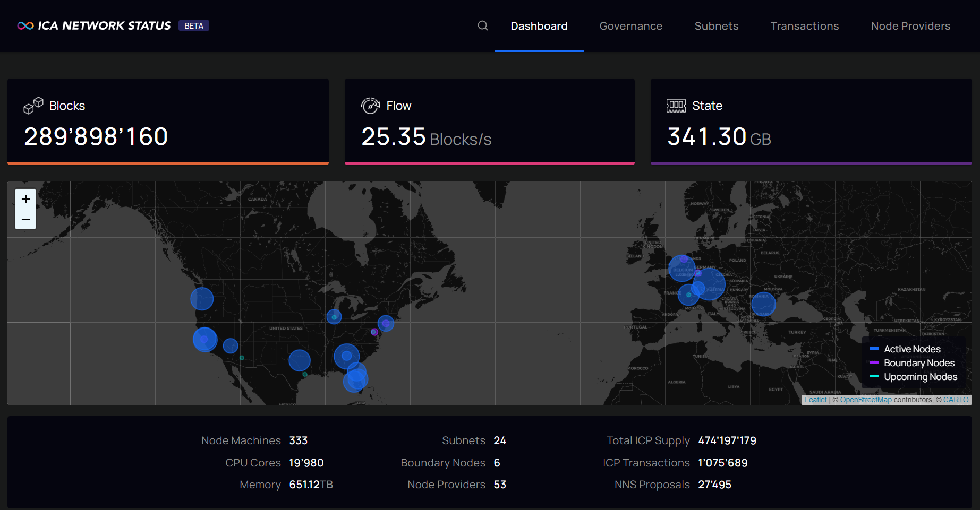Click the Flow gauge icon
This screenshot has width=980, height=510.
[371, 106]
